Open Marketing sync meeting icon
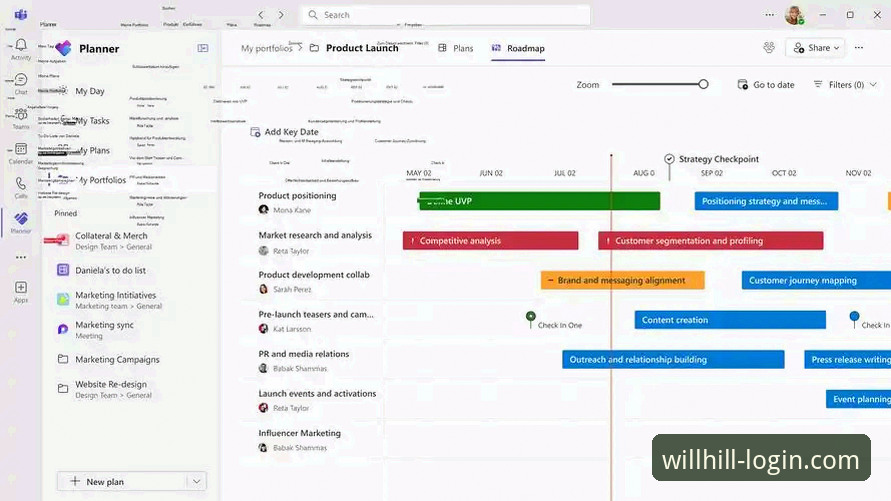This screenshot has height=501, width=891. point(63,329)
